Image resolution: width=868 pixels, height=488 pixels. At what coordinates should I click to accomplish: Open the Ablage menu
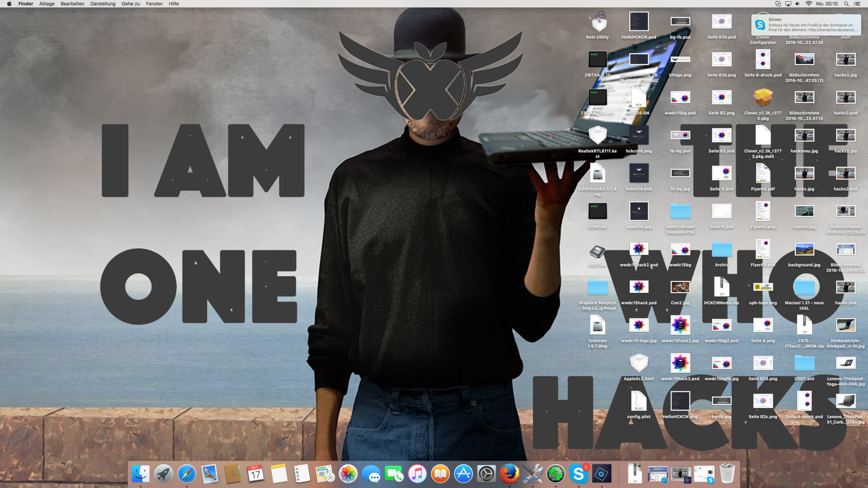[47, 4]
